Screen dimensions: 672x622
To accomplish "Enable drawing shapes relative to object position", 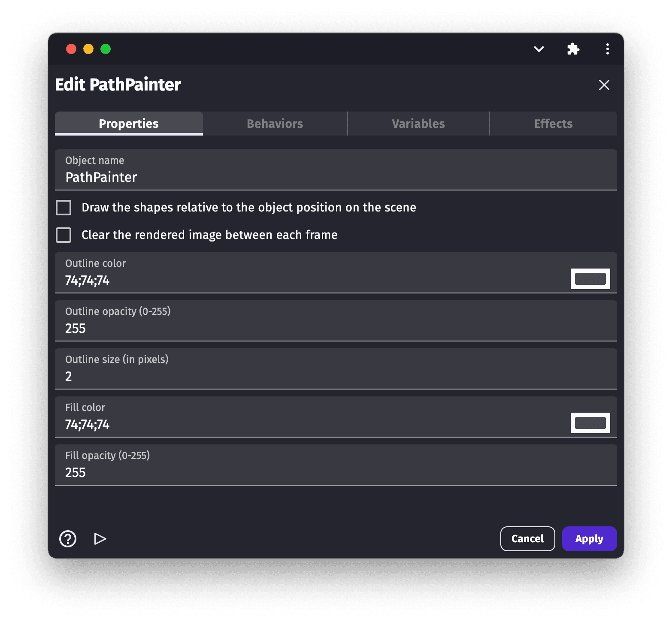I will (x=64, y=208).
